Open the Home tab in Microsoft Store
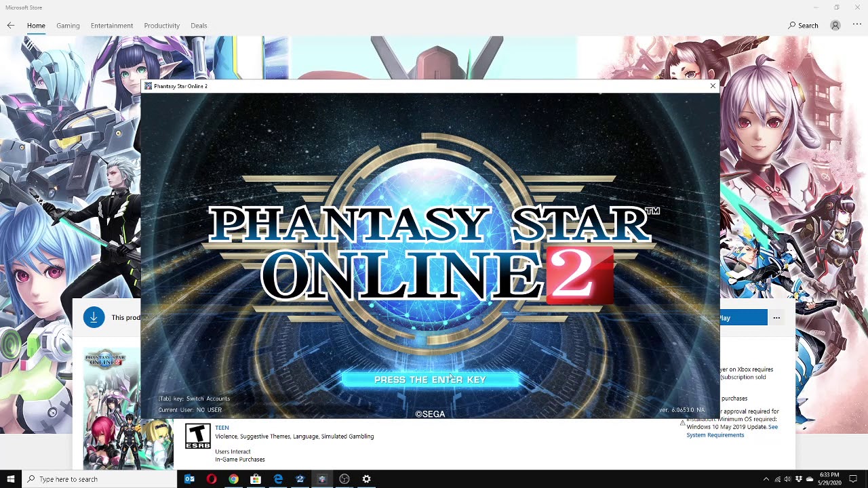 36,26
